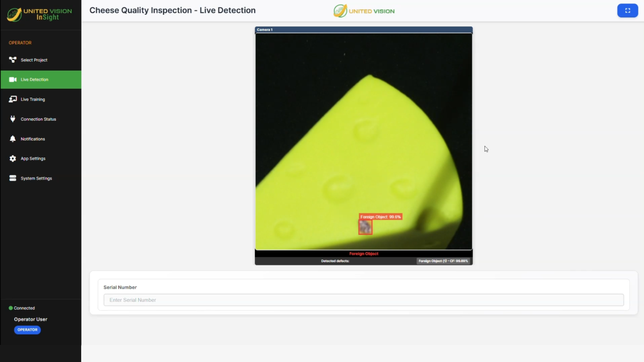644x362 pixels.
Task: Click the OPERATOR section heading in sidebar
Action: 20,43
